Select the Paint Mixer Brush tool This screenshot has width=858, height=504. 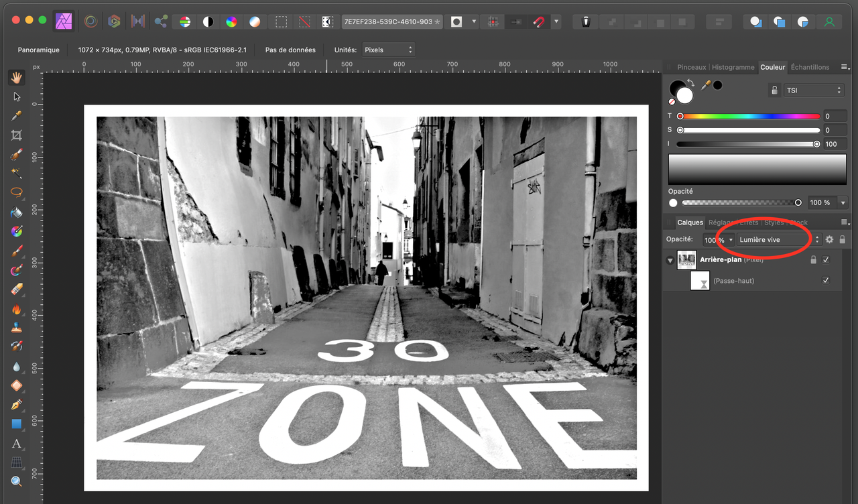pos(17,270)
